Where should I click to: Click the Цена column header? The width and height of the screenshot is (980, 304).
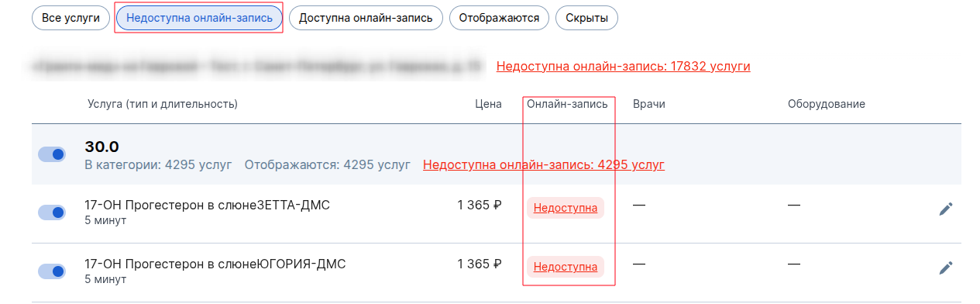click(x=488, y=104)
